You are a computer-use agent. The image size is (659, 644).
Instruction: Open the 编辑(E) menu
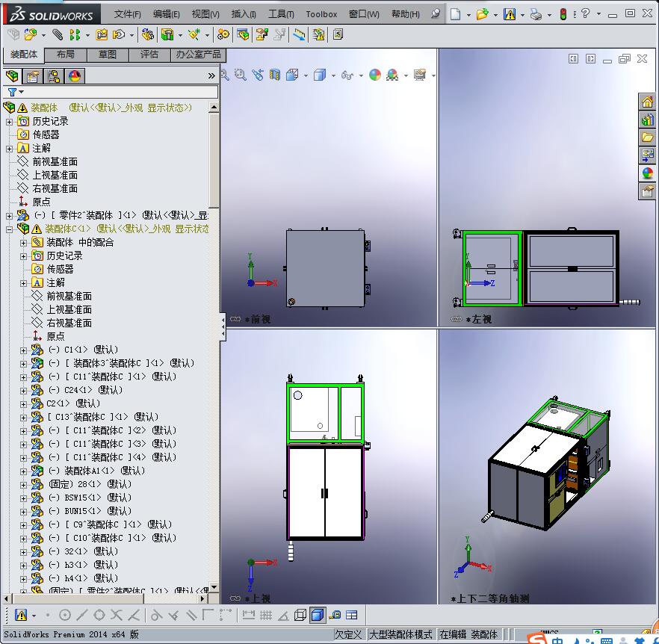(x=167, y=14)
